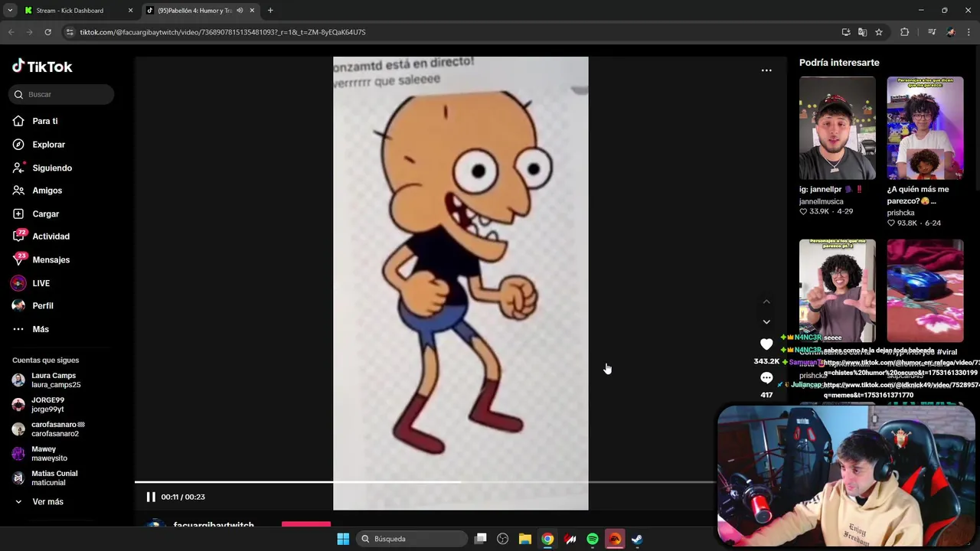Open Matias Cunial followed account
The image size is (980, 551).
coord(44,478)
